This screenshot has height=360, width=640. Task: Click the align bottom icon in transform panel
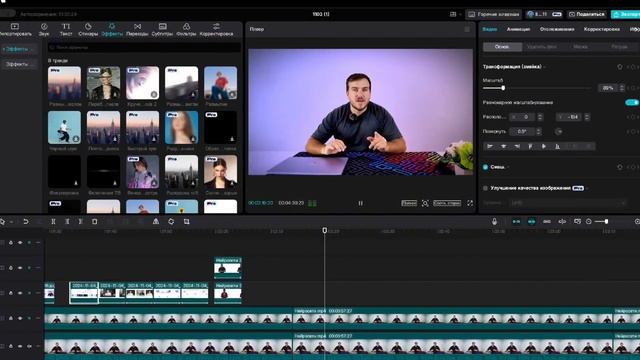click(x=557, y=146)
